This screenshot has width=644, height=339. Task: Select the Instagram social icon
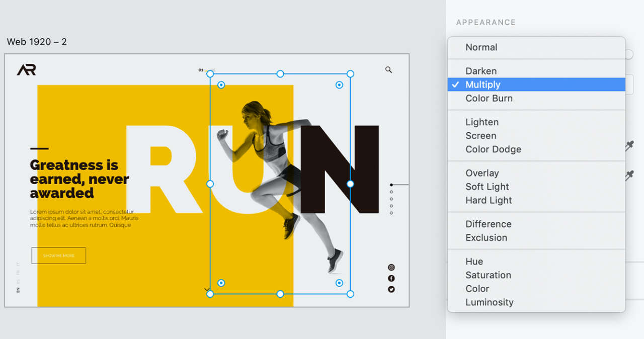[x=392, y=267]
